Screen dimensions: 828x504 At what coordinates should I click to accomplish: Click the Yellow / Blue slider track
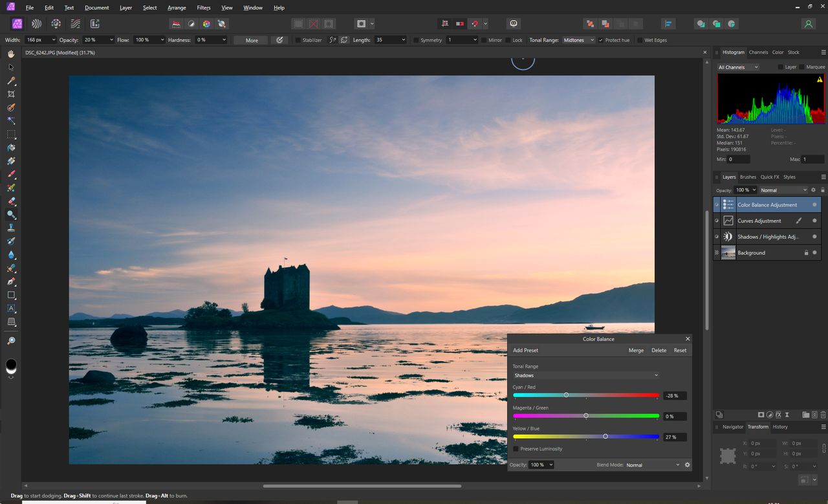click(585, 437)
